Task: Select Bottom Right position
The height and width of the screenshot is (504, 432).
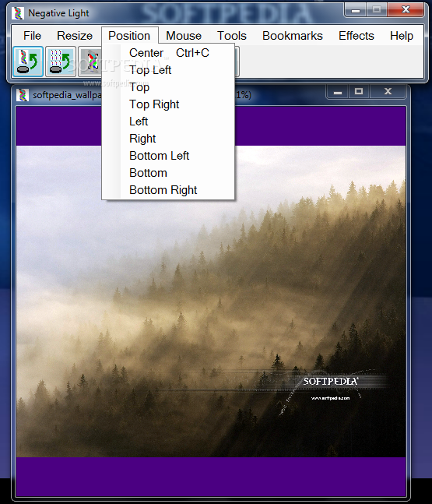Action: tap(168, 190)
